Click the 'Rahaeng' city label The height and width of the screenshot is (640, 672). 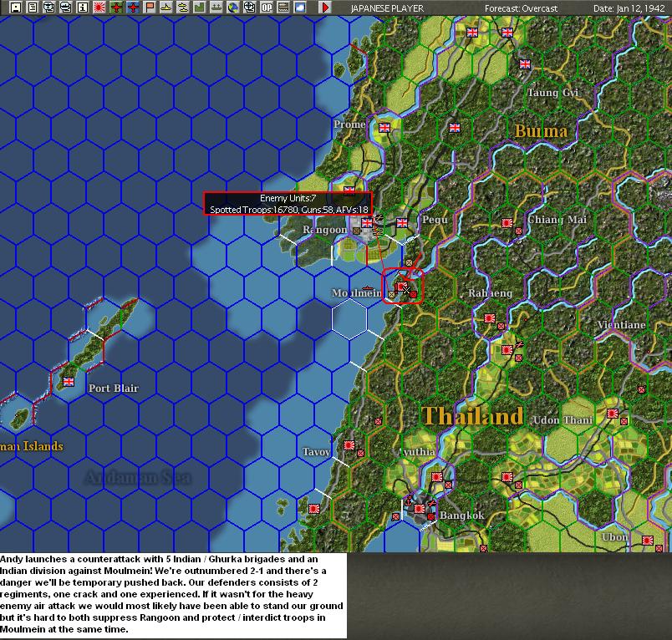pyautogui.click(x=491, y=293)
